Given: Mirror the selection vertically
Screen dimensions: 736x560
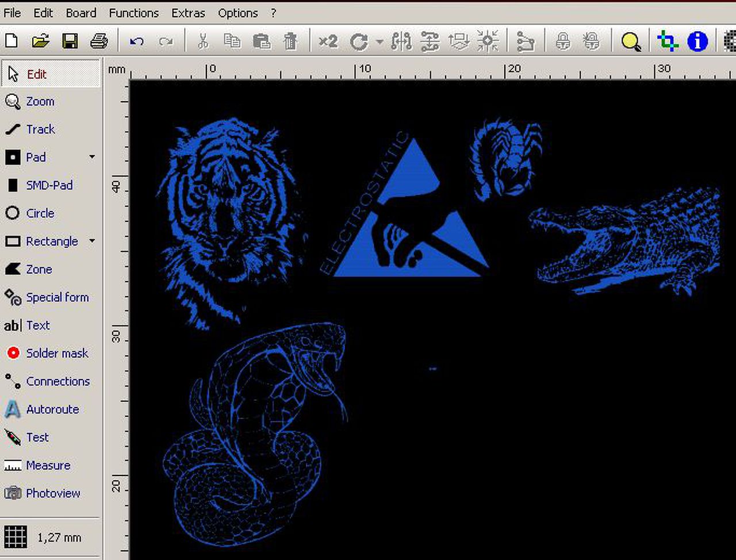Looking at the screenshot, I should click(x=430, y=41).
